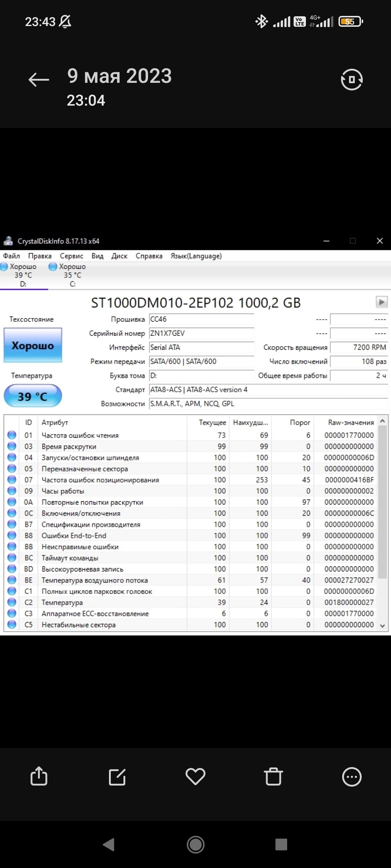Select row Неисправимые ошибки
This screenshot has height=868, width=391.
[x=191, y=547]
